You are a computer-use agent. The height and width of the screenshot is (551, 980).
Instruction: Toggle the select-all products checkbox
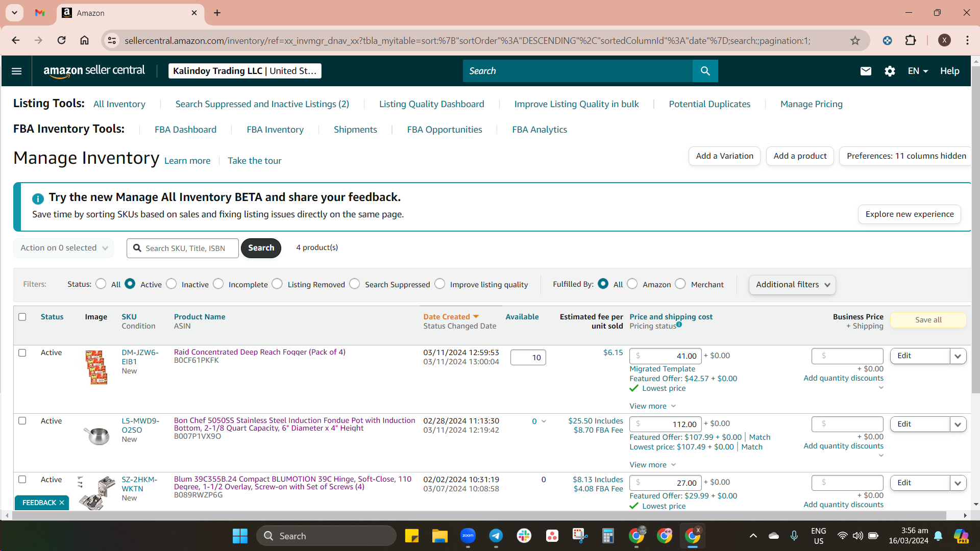tap(22, 317)
